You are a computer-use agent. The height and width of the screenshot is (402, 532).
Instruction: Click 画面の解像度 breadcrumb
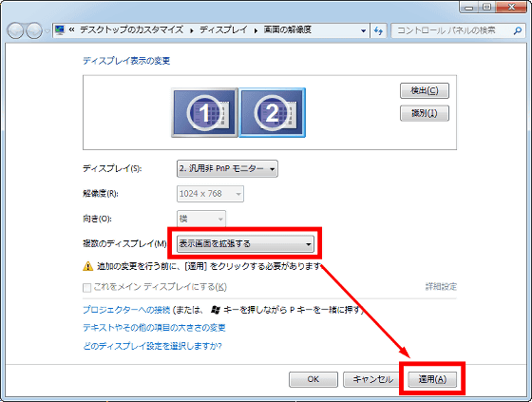287,29
